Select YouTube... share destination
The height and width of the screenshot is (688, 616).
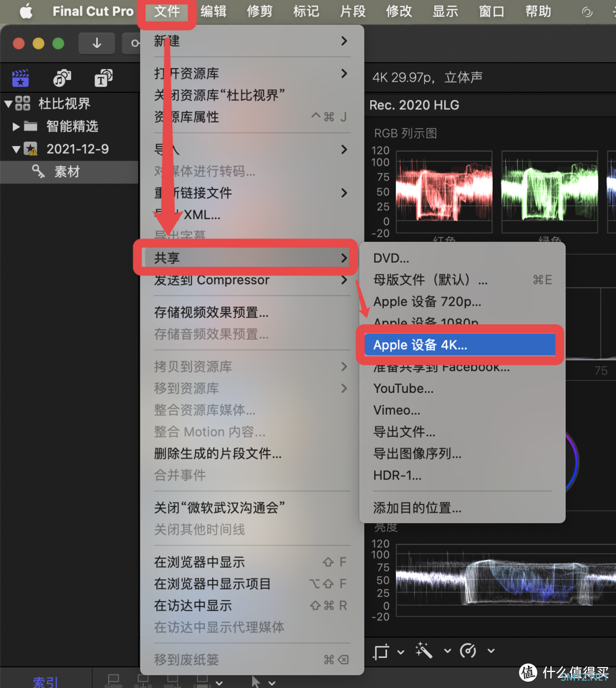point(462,388)
